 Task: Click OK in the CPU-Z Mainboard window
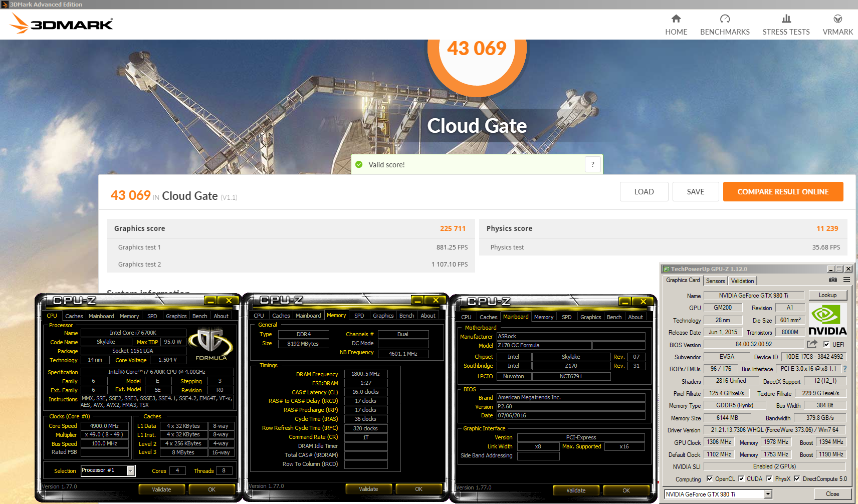tap(626, 490)
